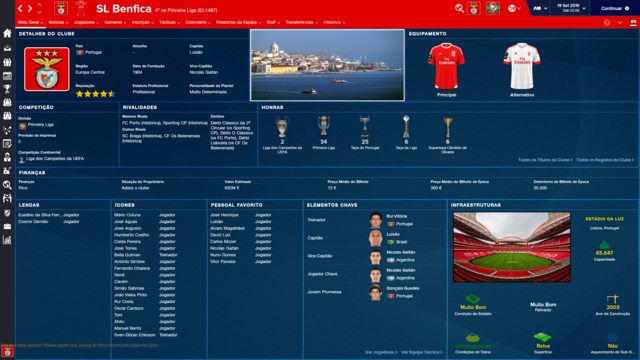Click the Estádio da Luz stadium image

tap(511, 247)
